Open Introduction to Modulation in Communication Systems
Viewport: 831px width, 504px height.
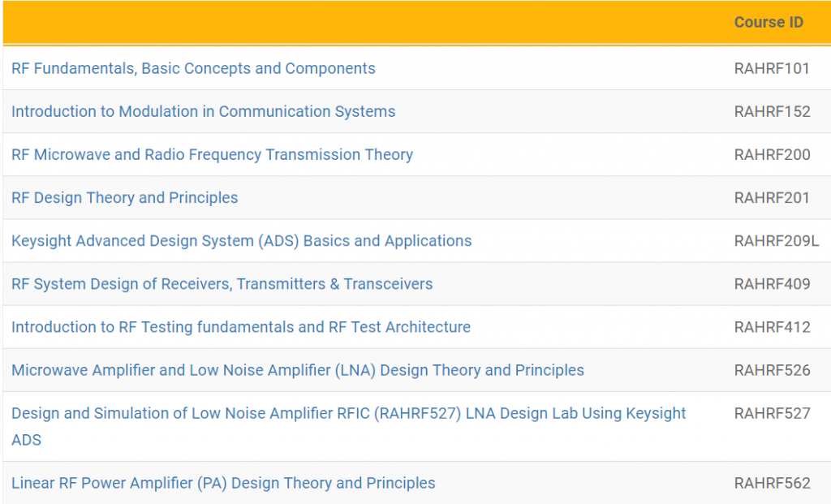point(203,112)
